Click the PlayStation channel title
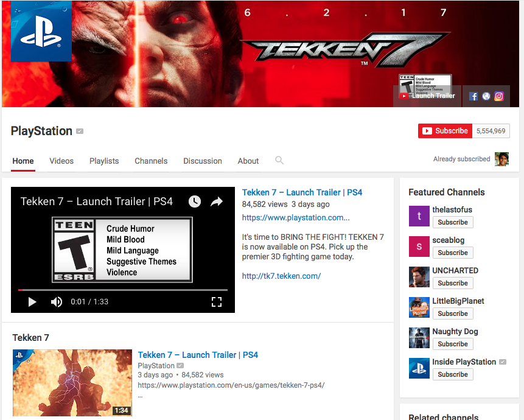The width and height of the screenshot is (524, 420). (41, 131)
